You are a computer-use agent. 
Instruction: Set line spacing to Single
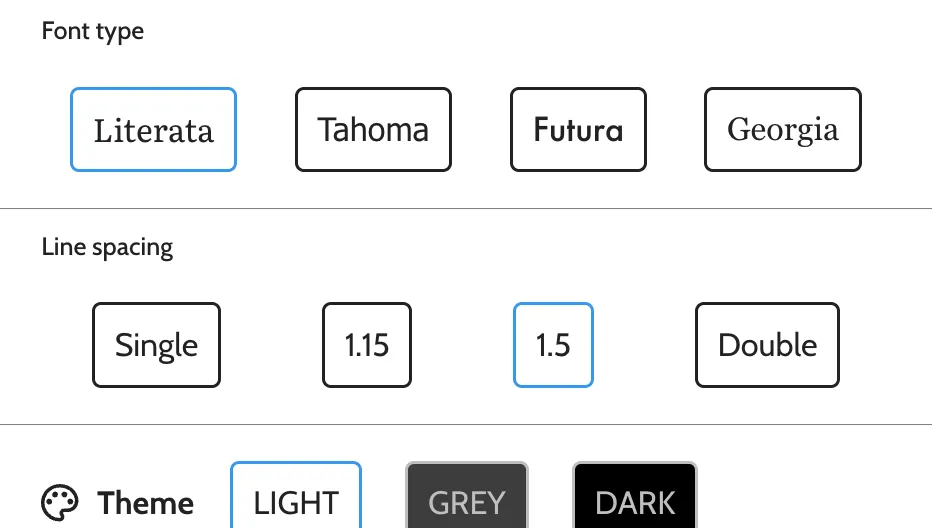click(x=156, y=345)
